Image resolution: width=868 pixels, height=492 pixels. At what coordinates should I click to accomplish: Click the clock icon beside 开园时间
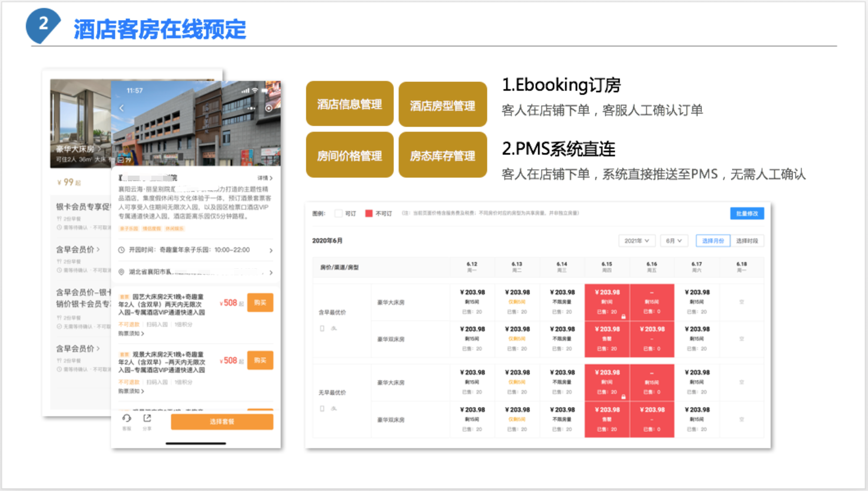coord(121,250)
